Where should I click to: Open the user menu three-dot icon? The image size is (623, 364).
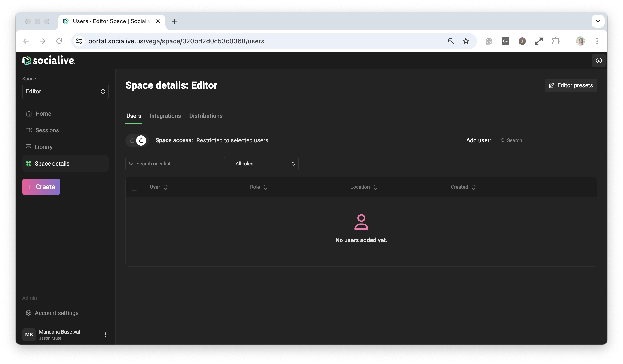click(x=105, y=335)
